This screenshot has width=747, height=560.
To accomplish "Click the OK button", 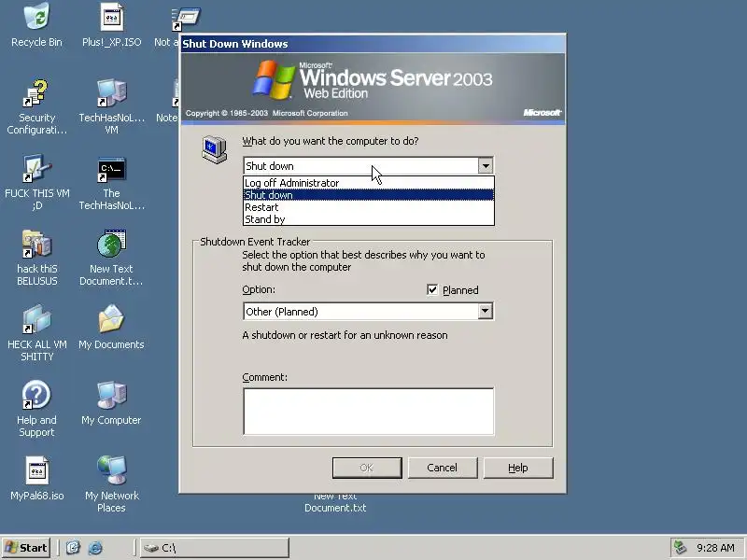I will point(367,468).
